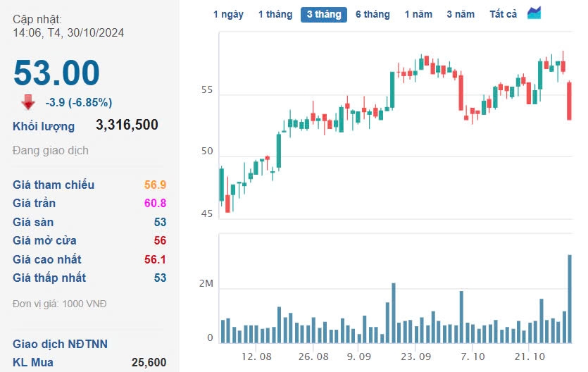Viewport: 588px width, 372px height.
Task: Click the KL Mua label
Action: click(33, 363)
